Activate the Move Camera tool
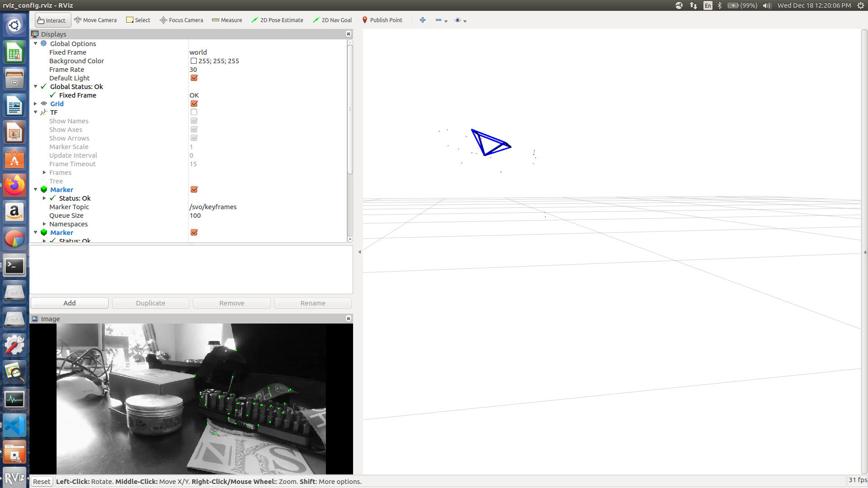 click(95, 20)
